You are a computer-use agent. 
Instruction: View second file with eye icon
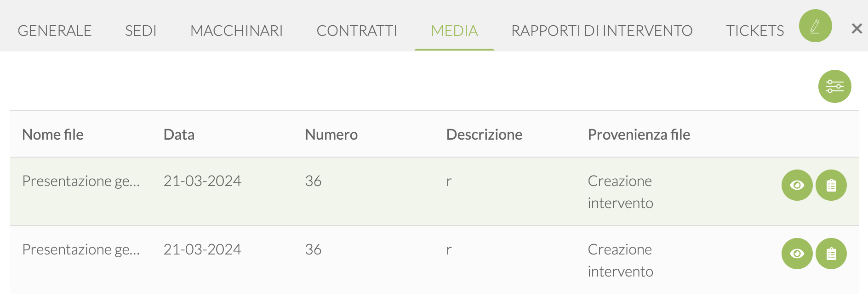pos(797,254)
